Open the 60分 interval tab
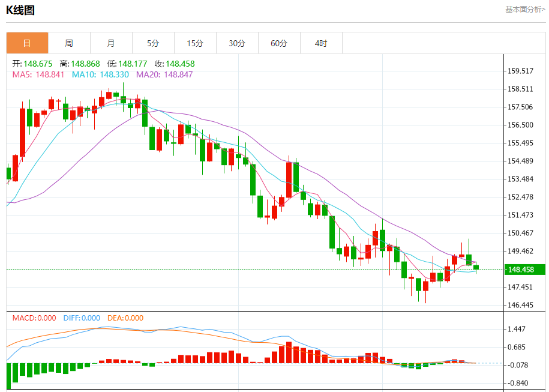Viewport: 549px width, 392px height. (280, 43)
